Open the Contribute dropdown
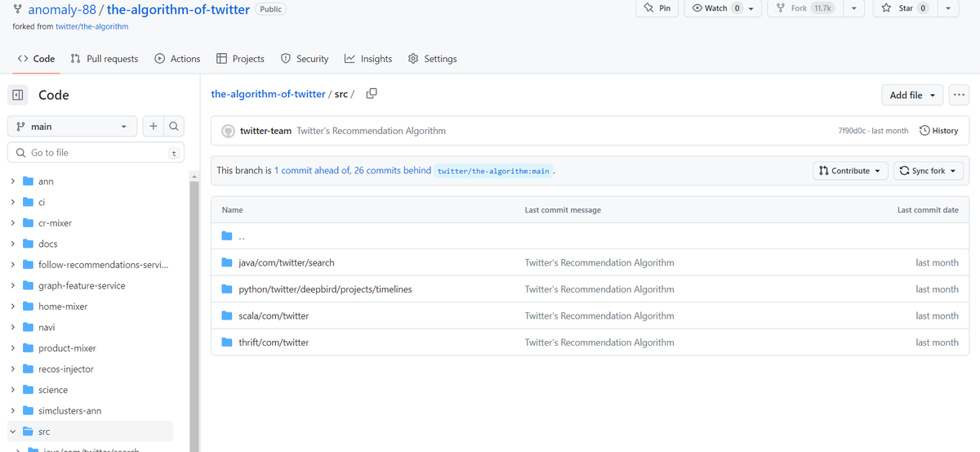 click(850, 171)
